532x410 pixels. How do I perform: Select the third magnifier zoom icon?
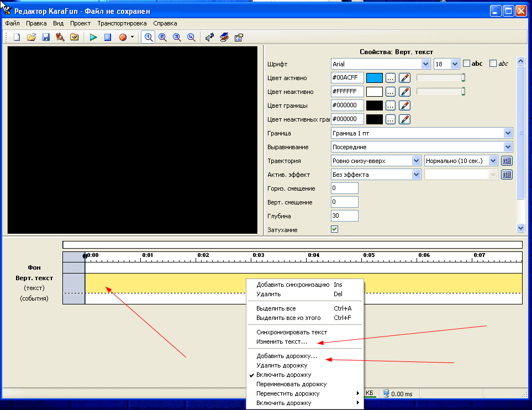coord(177,38)
